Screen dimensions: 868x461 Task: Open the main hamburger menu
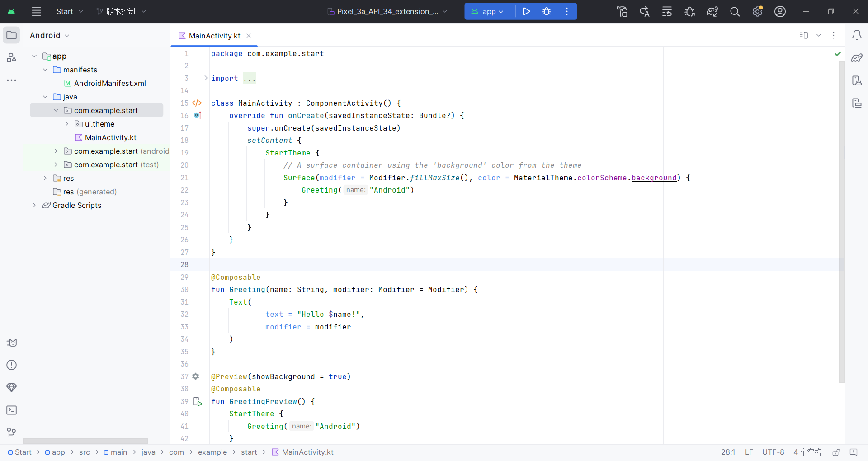click(36, 12)
